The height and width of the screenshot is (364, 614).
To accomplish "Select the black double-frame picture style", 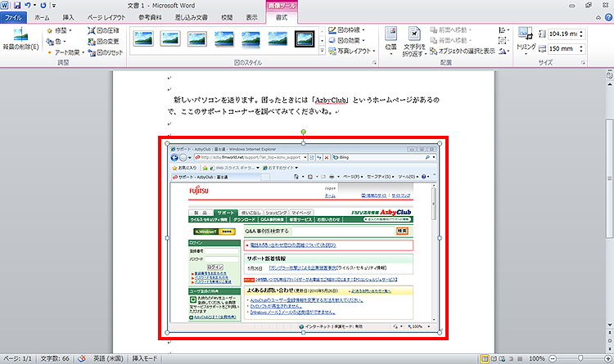I will [x=305, y=38].
